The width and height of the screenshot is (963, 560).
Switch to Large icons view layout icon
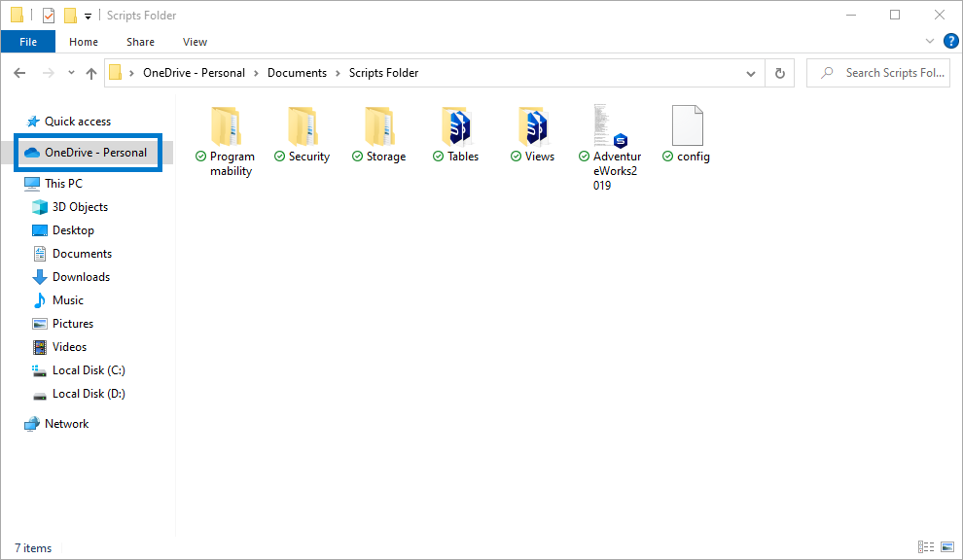947,546
